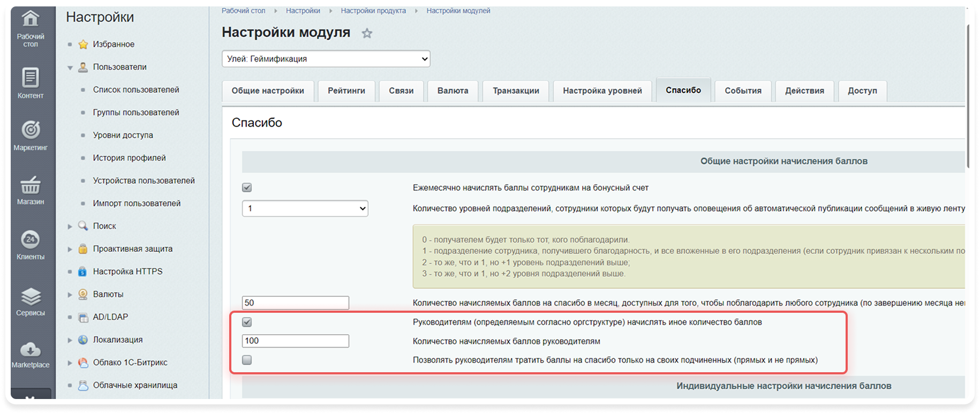Click the monthly points field showing 50
980x414 pixels.
point(296,303)
